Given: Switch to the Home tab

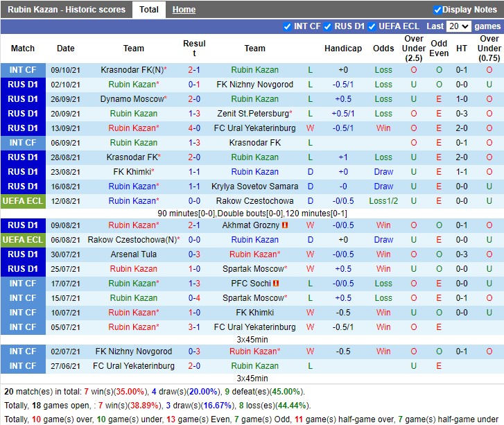Looking at the screenshot, I should click(184, 10).
